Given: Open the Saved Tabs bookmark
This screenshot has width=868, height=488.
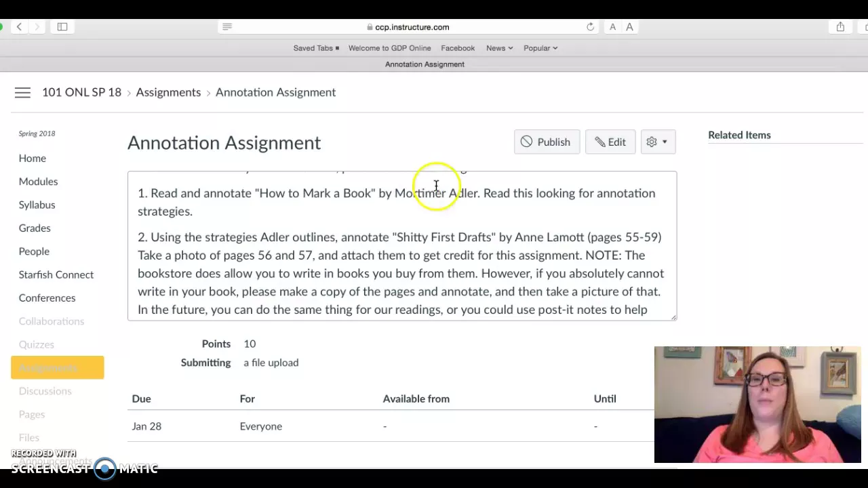Looking at the screenshot, I should pyautogui.click(x=316, y=48).
